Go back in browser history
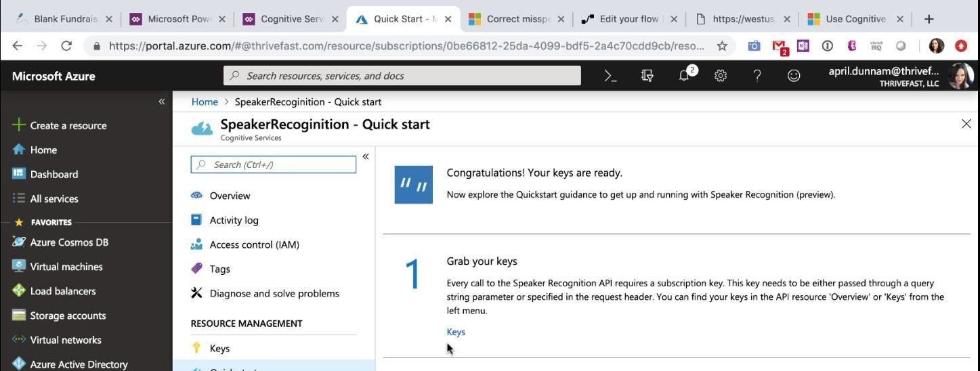 pos(18,46)
